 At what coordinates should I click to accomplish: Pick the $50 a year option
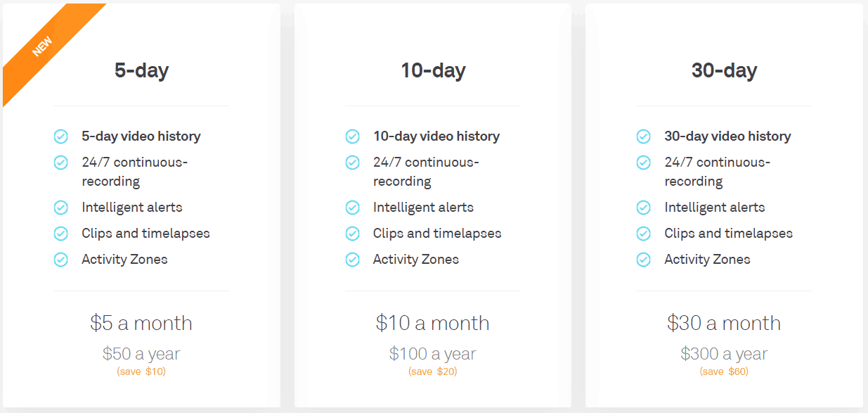click(141, 354)
